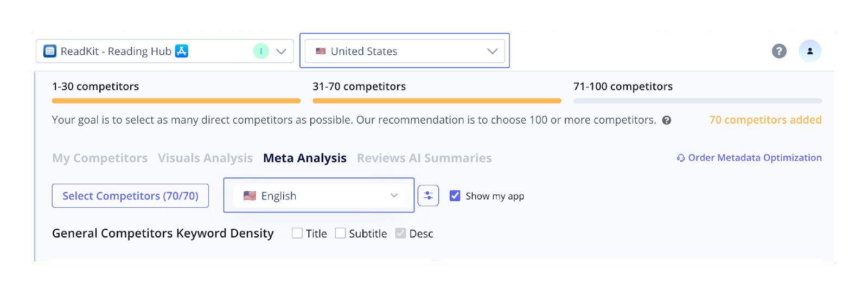The height and width of the screenshot is (296, 868).
Task: Open the Order Metadata Optimization link
Action: point(755,158)
